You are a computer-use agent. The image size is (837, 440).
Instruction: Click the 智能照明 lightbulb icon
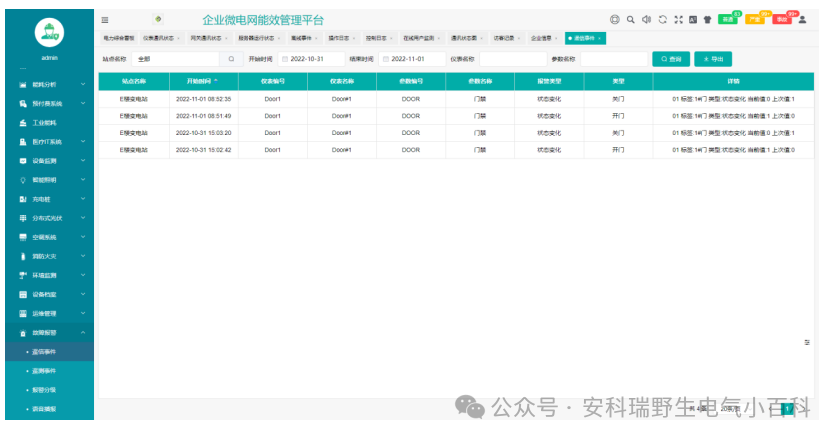click(x=22, y=180)
